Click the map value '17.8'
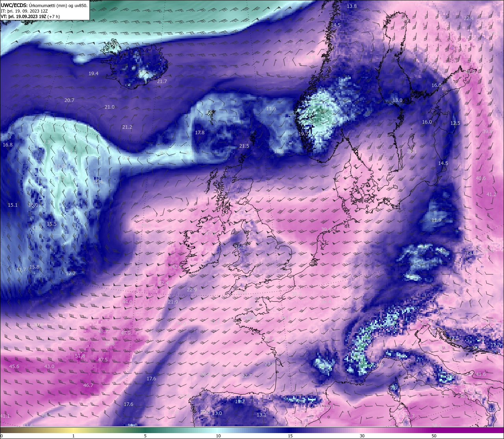The height and width of the screenshot is (439, 504). (200, 133)
